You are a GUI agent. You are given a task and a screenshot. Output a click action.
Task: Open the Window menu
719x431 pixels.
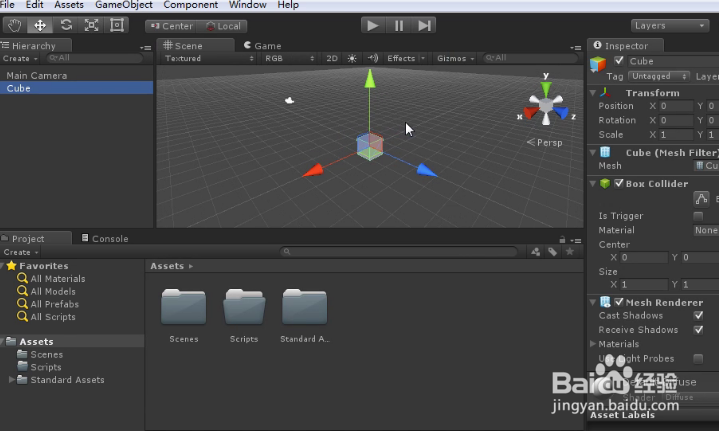coord(248,5)
